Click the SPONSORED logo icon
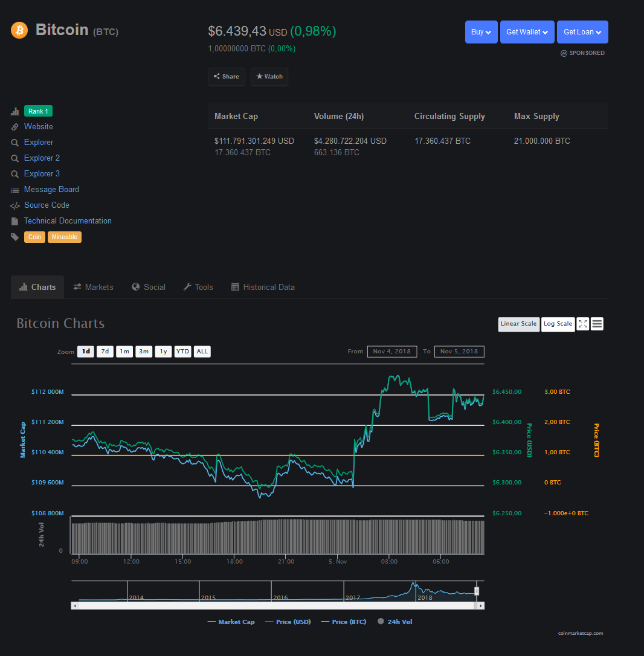 [x=564, y=53]
